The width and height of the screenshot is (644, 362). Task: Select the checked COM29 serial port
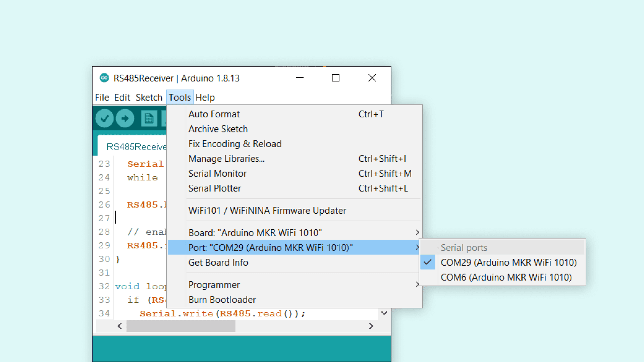pyautogui.click(x=508, y=262)
